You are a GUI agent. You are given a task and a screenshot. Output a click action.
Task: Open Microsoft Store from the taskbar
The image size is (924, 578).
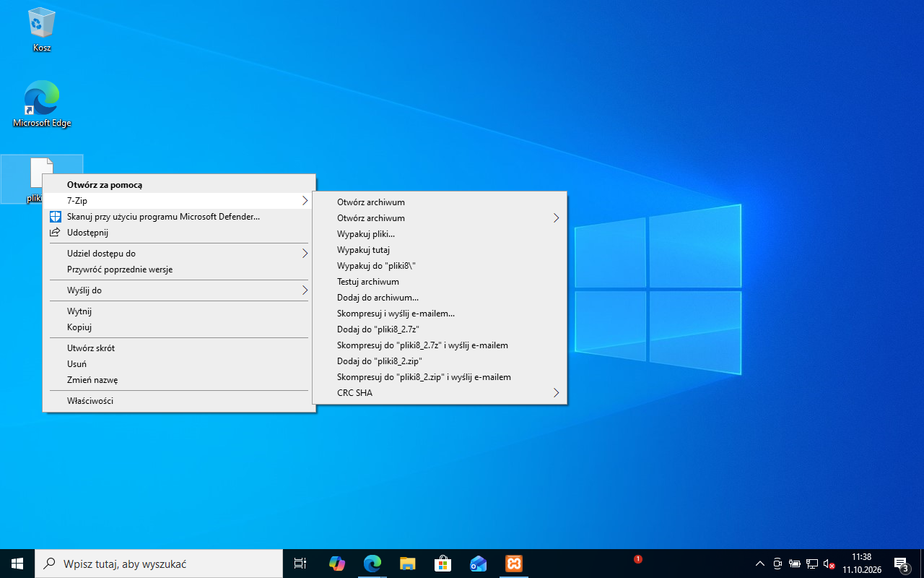(x=443, y=564)
